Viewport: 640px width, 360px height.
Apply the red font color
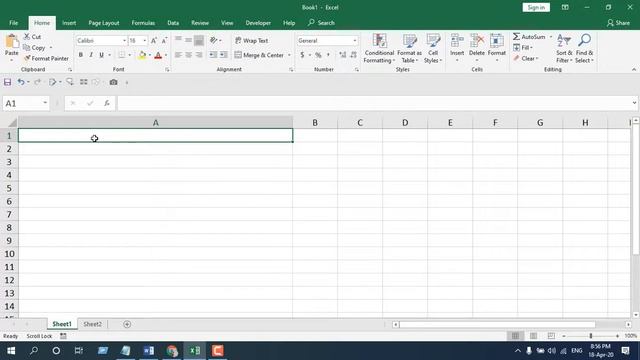(158, 55)
